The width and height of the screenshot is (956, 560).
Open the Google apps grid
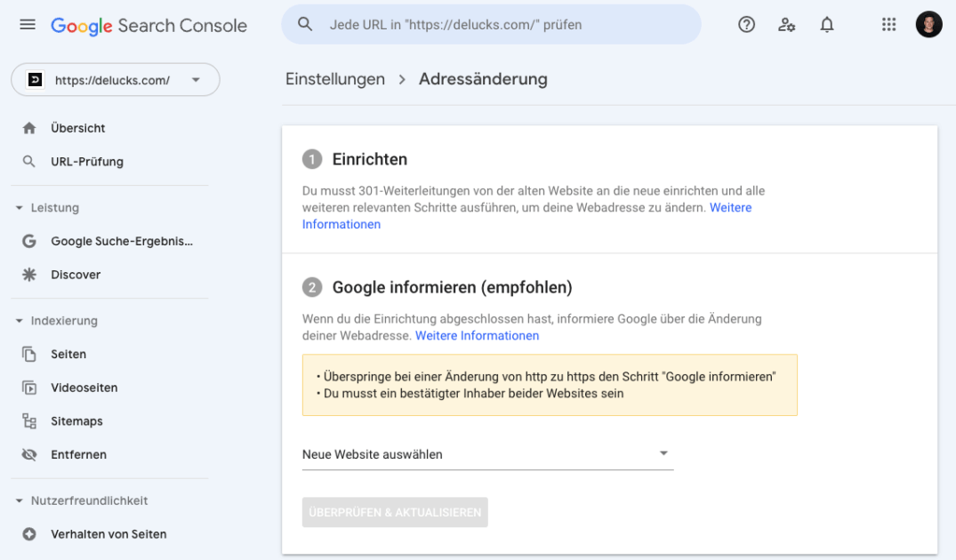click(888, 25)
